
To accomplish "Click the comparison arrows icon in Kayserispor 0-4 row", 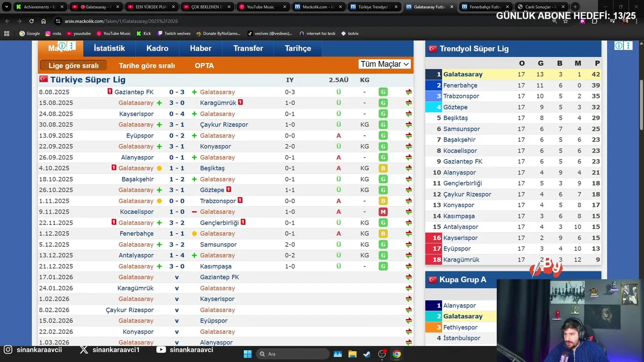I will click(x=409, y=114).
